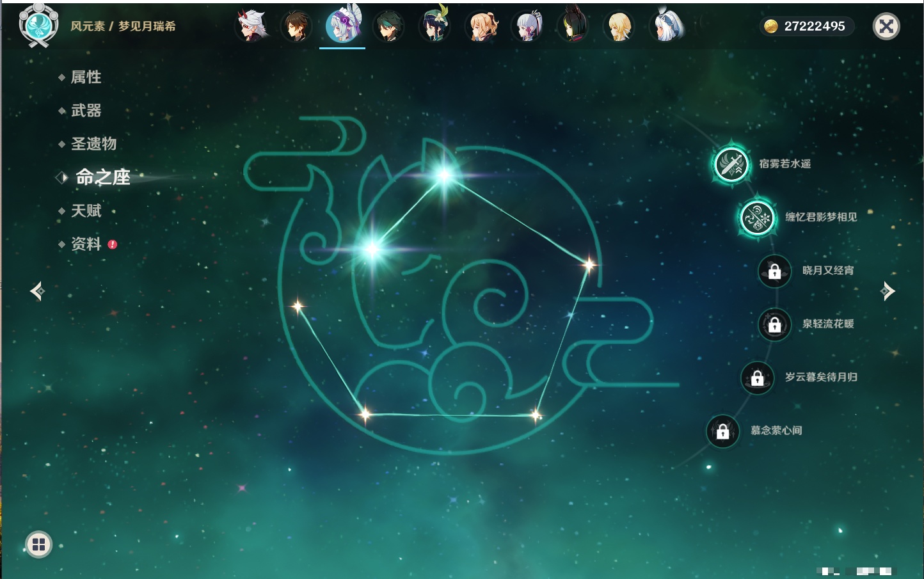Click the far-left star of the constellation
This screenshot has height=579, width=924.
point(298,306)
